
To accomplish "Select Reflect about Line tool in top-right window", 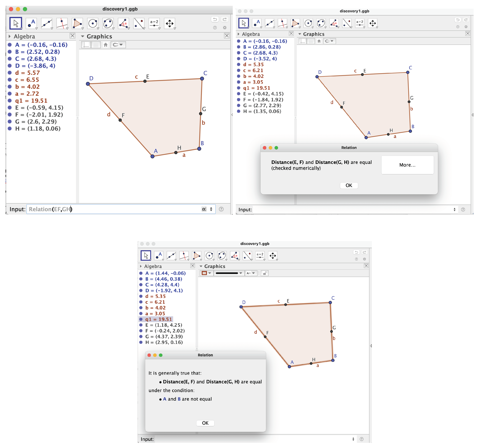I will point(347,23).
